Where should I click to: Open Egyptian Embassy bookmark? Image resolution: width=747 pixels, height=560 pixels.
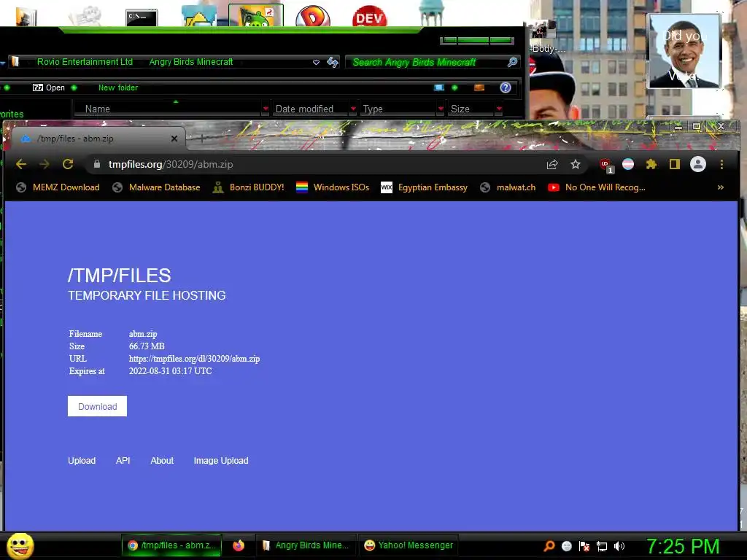tap(424, 187)
